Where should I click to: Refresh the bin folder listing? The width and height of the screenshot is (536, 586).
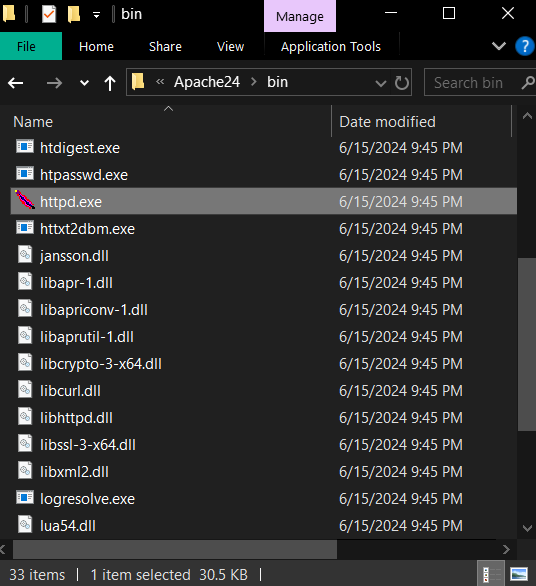401,83
